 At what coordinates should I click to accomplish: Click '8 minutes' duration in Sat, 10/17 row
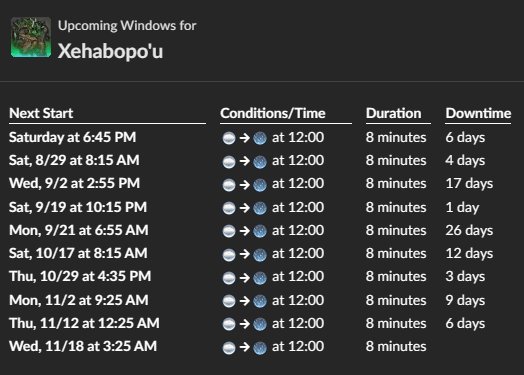tap(396, 253)
